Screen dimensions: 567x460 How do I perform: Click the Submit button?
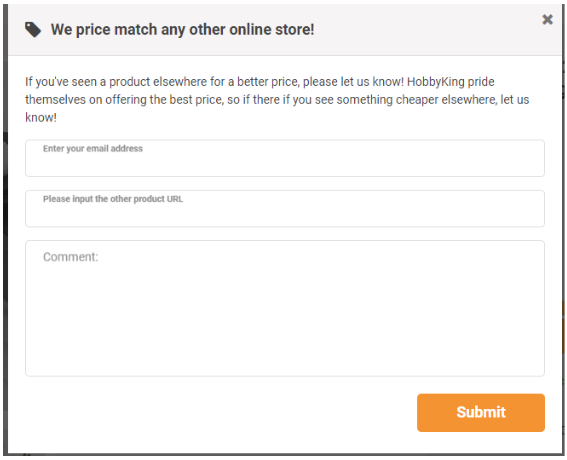coord(481,413)
